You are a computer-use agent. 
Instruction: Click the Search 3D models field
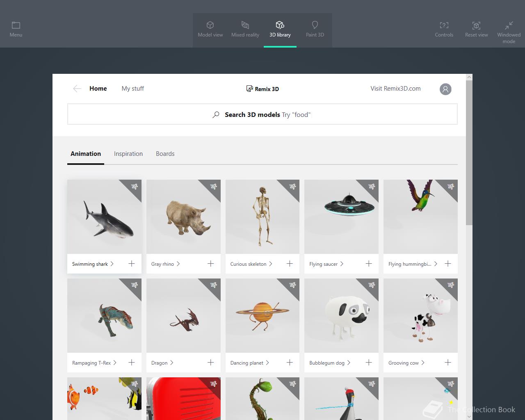262,114
